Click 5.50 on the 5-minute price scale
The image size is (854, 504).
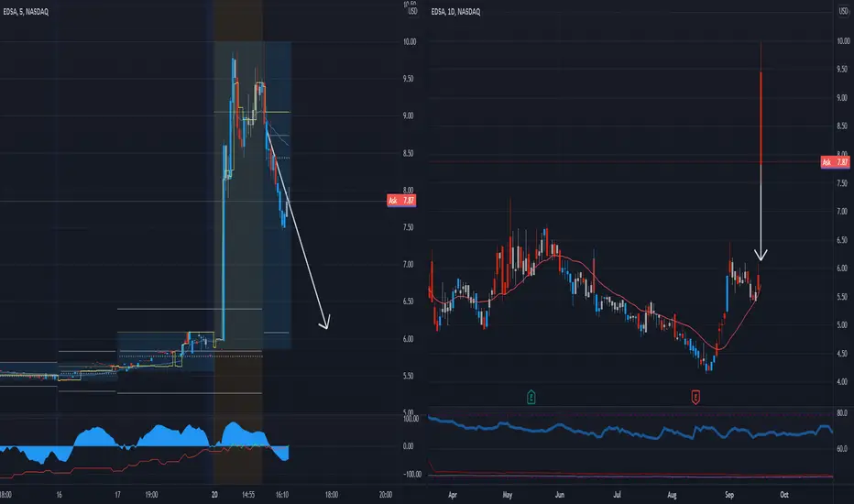408,376
